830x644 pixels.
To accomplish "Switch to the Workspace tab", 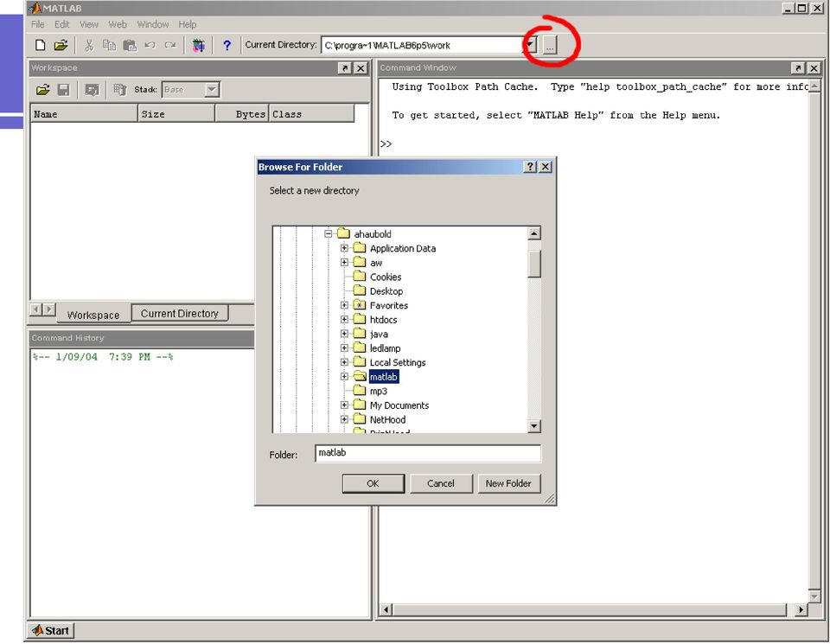I will click(93, 315).
